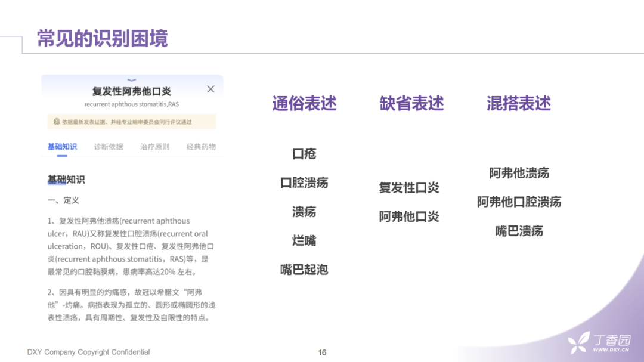This screenshot has height=362, width=644.
Task: Select the term 复发性口炎
Action: 409,188
